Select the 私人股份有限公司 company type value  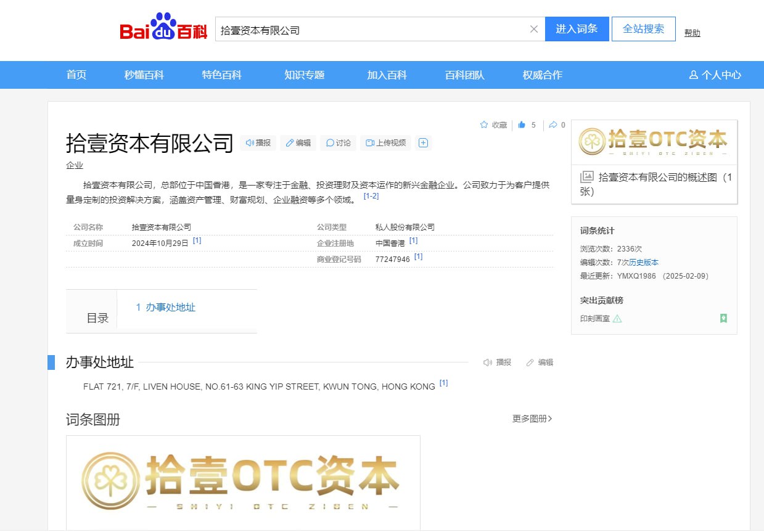(x=405, y=227)
